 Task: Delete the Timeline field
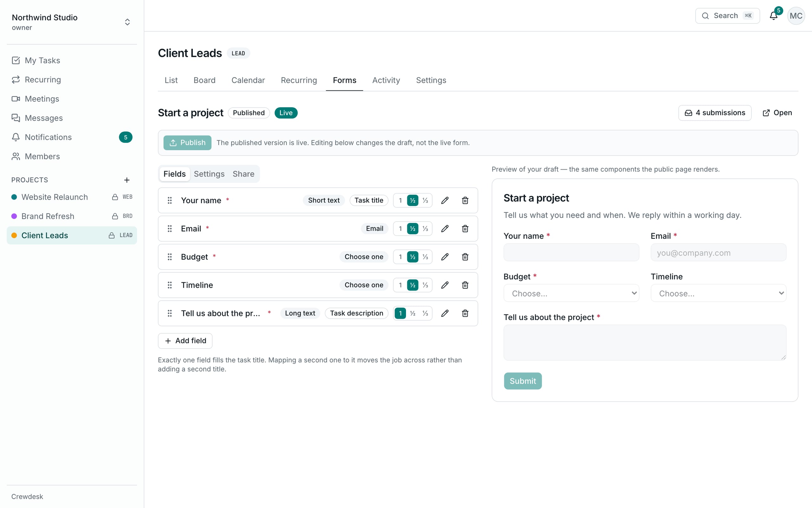(465, 285)
